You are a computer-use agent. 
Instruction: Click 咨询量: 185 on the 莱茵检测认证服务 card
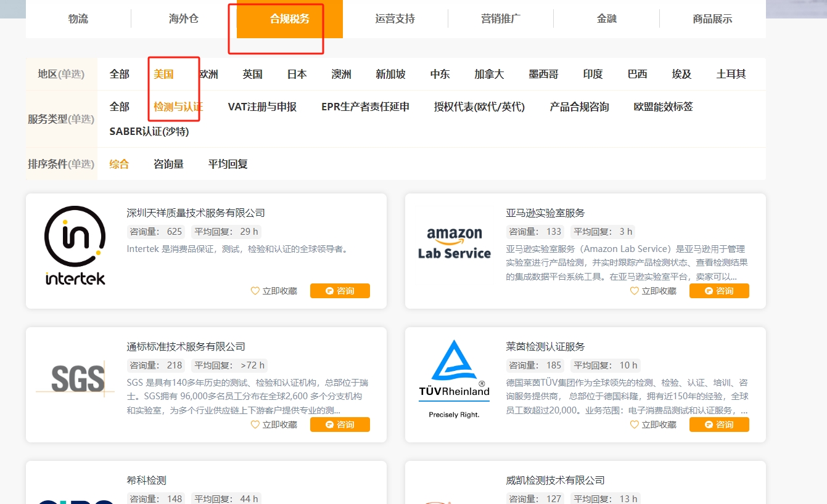535,365
